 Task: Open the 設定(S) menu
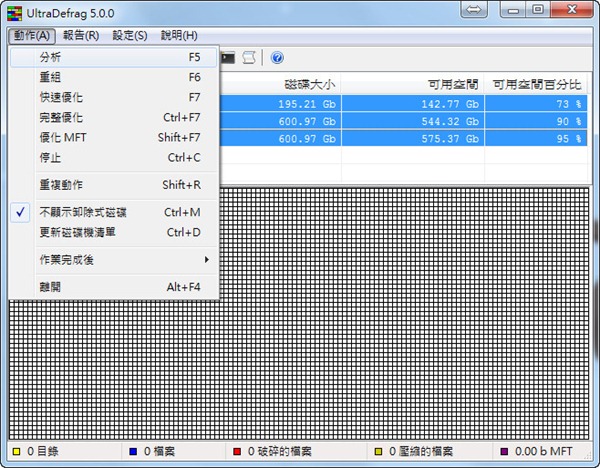[130, 36]
